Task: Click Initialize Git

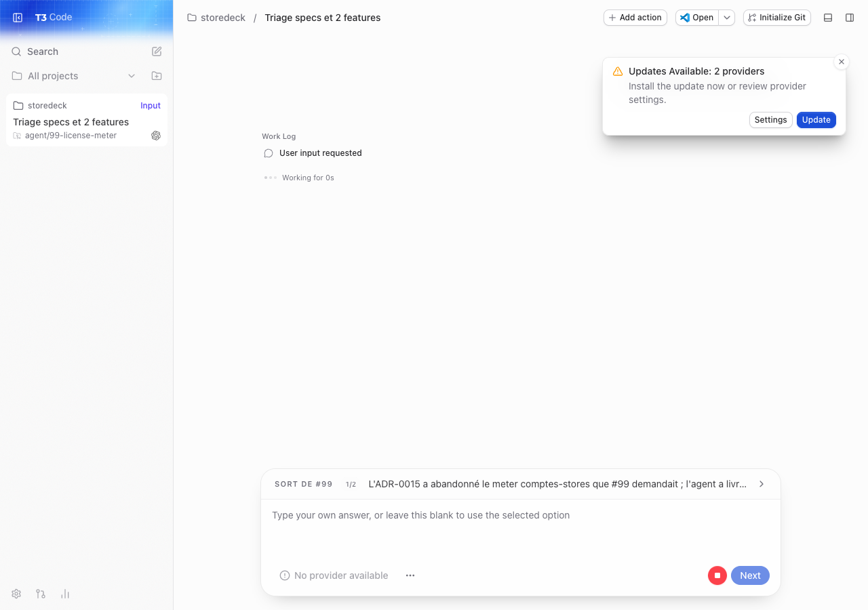Action: [x=777, y=18]
